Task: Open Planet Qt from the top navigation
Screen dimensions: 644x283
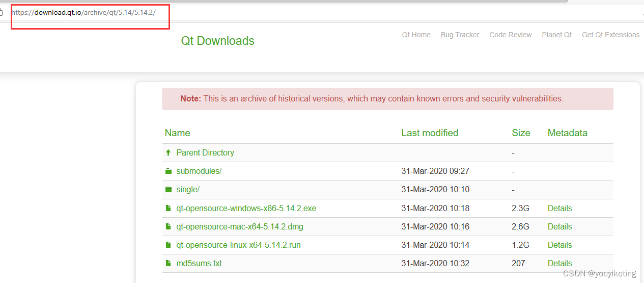Action: [x=557, y=35]
